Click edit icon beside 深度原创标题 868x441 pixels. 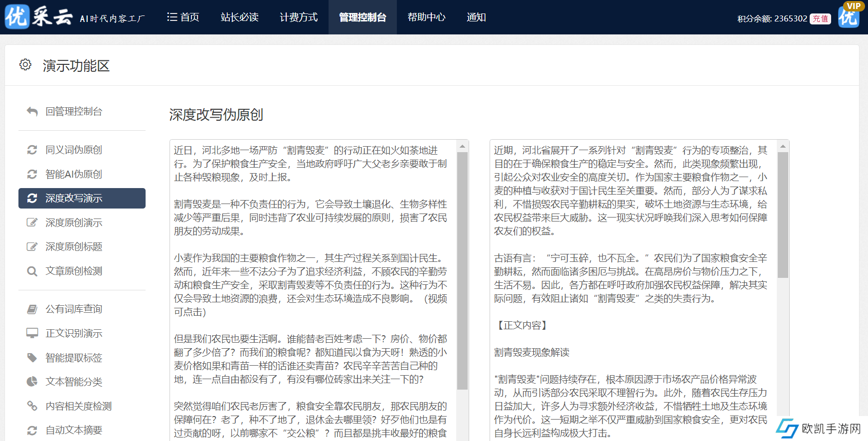click(32, 246)
